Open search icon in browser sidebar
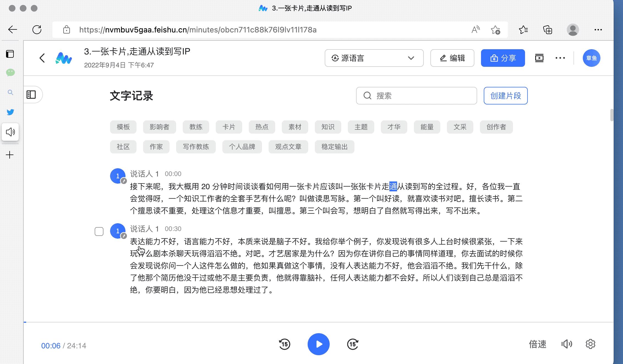The image size is (623, 364). coord(10,92)
